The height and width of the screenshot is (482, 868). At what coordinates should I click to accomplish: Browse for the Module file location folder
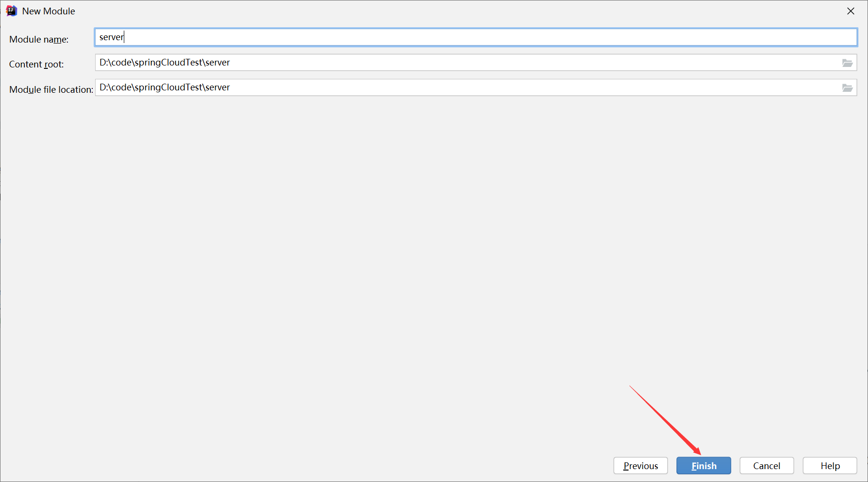tap(847, 88)
